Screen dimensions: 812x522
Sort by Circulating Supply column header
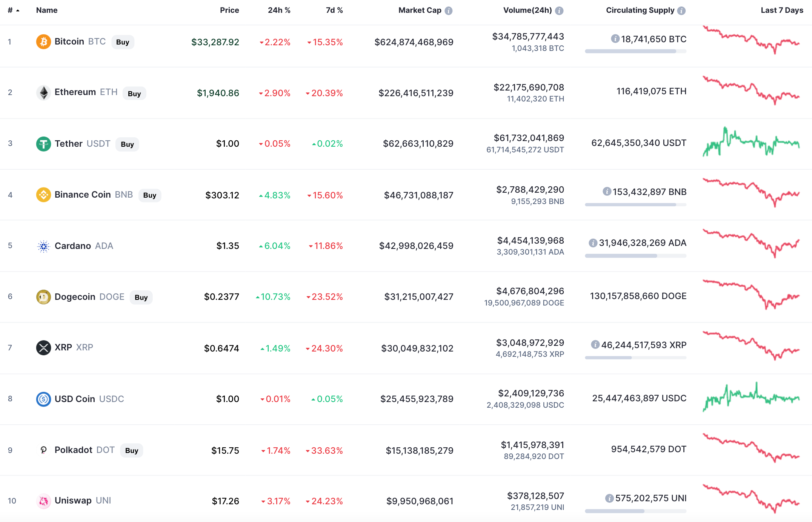click(640, 10)
